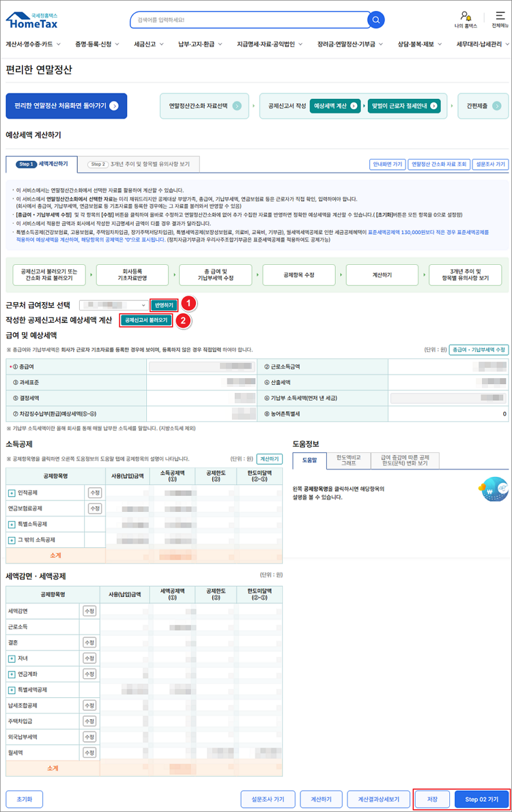Switch to 도움말 tab
This screenshot has height=812, width=512.
pos(309,461)
